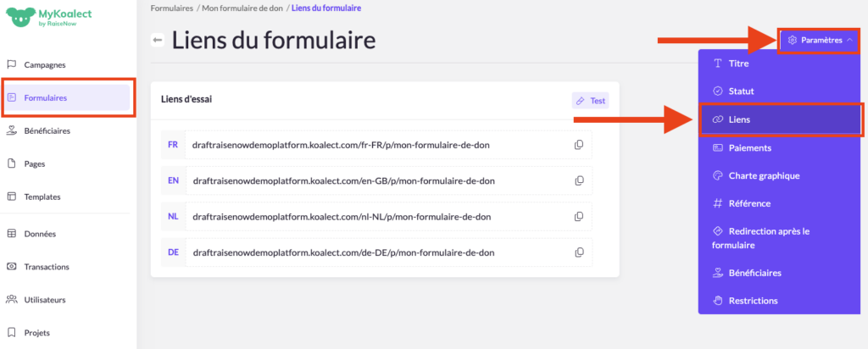Image resolution: width=868 pixels, height=349 pixels.
Task: Copy the DE trial link
Action: pos(579,252)
